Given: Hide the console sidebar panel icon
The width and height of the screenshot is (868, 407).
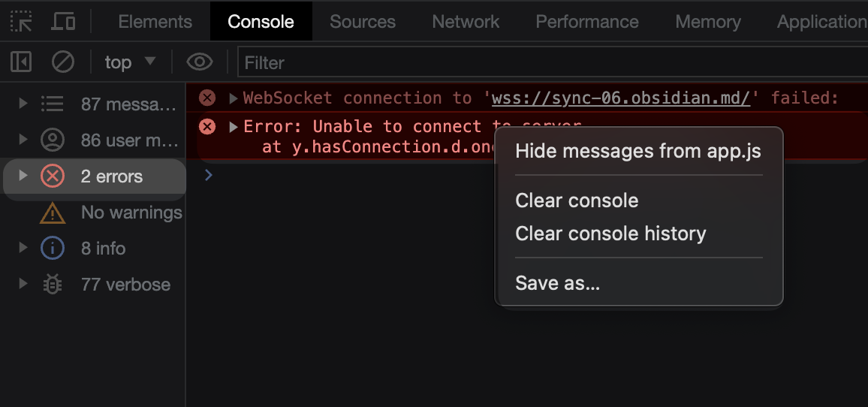Looking at the screenshot, I should point(22,62).
